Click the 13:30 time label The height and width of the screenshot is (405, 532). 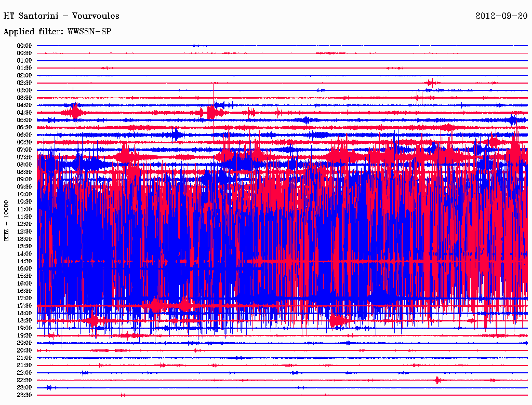[x=24, y=246]
